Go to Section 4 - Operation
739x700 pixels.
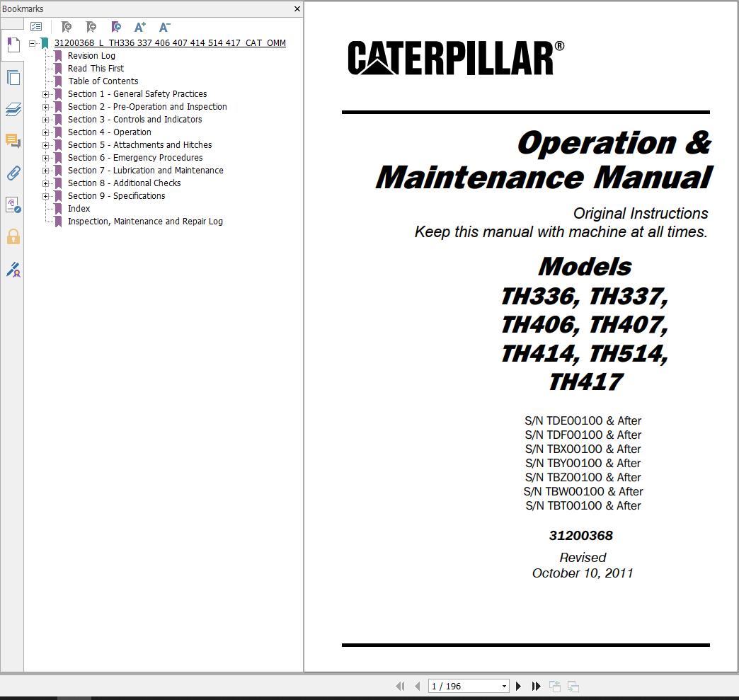(x=109, y=132)
